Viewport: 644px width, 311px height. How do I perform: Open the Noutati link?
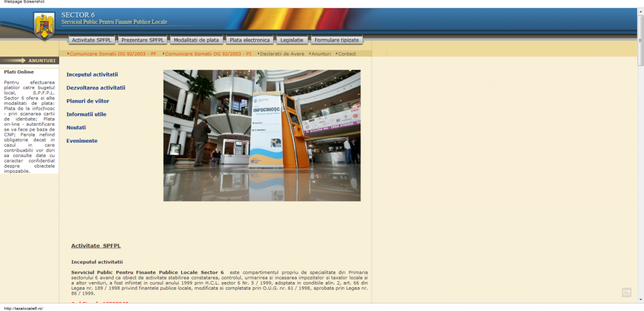pyautogui.click(x=76, y=128)
